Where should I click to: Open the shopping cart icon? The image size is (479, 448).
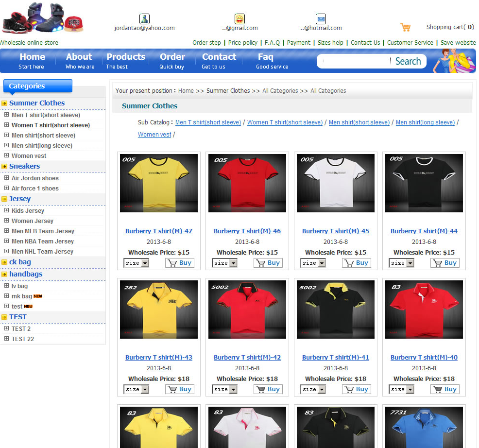405,27
